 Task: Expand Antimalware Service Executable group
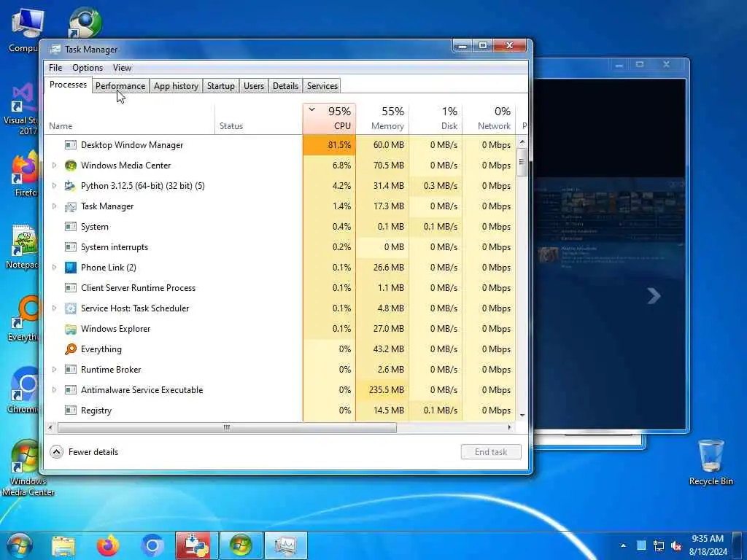54,390
